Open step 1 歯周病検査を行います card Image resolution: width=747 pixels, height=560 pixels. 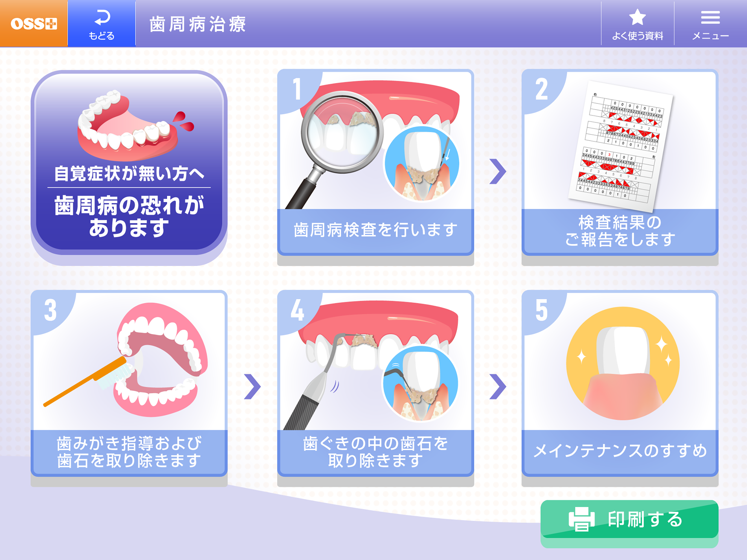pyautogui.click(x=375, y=162)
